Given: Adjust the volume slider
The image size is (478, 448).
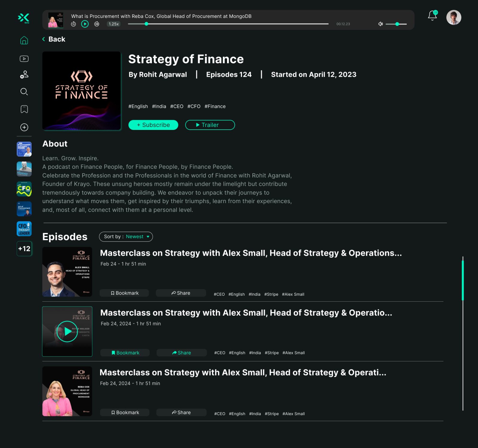Looking at the screenshot, I should click(396, 24).
